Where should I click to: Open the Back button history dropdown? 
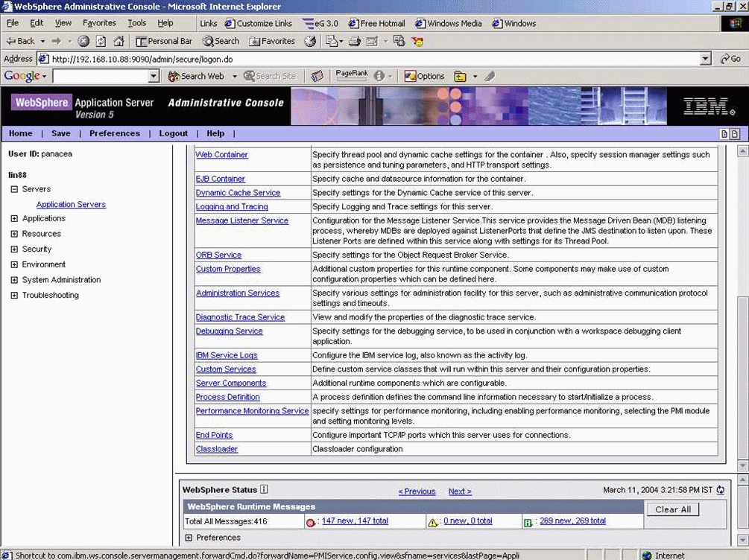coord(42,41)
